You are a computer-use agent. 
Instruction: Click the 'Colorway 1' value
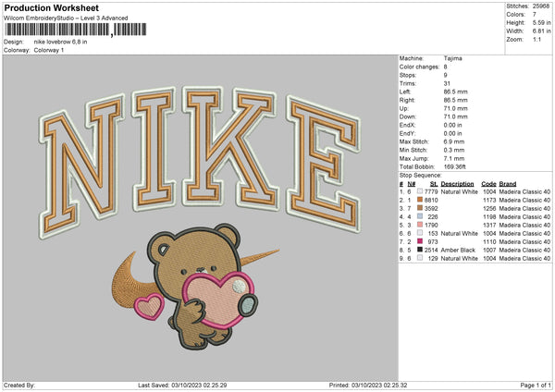click(49, 50)
